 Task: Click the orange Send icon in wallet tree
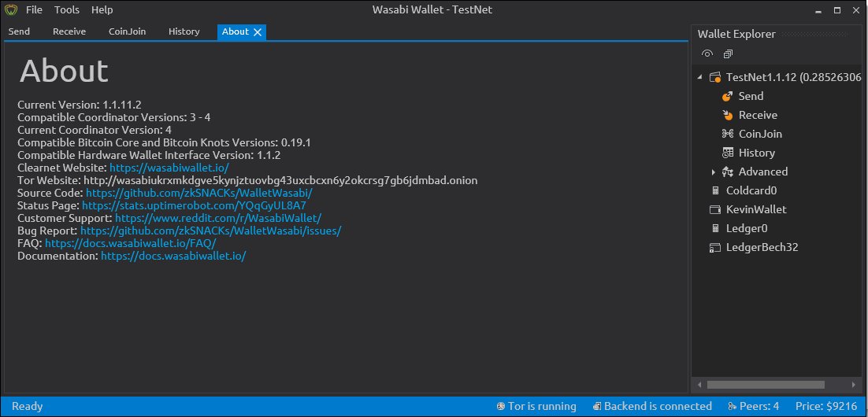click(x=727, y=96)
